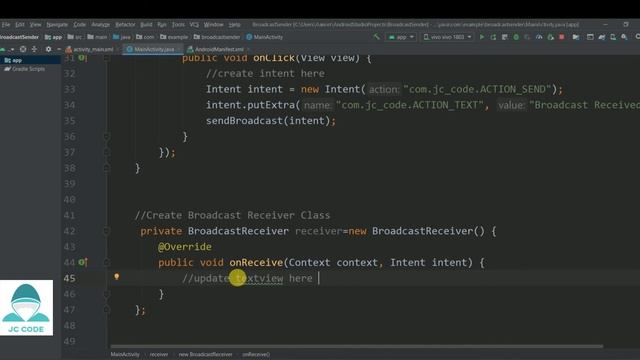The image size is (640, 360).
Task: Close the MainActivity.java tab
Action: (178, 49)
